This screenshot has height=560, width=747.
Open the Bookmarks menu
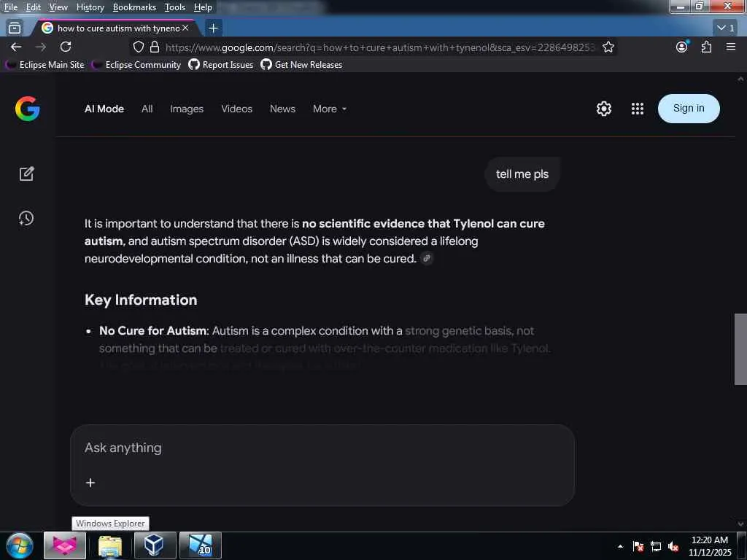tap(134, 7)
